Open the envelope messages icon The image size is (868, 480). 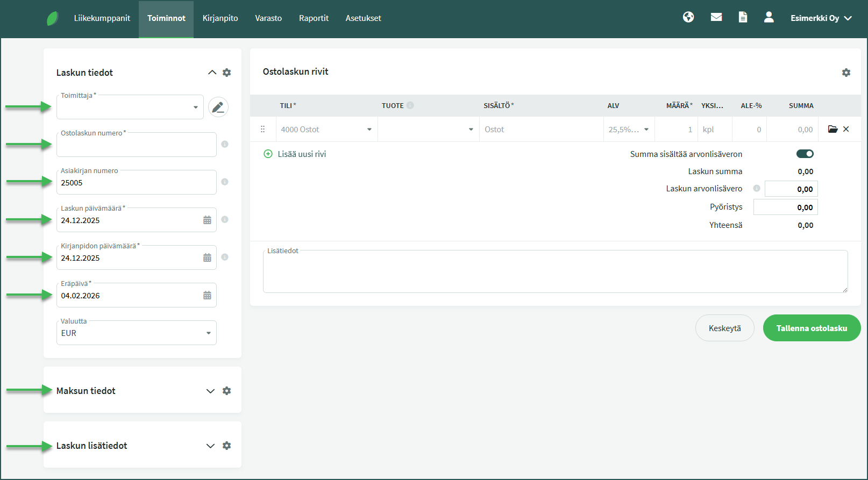(x=716, y=17)
